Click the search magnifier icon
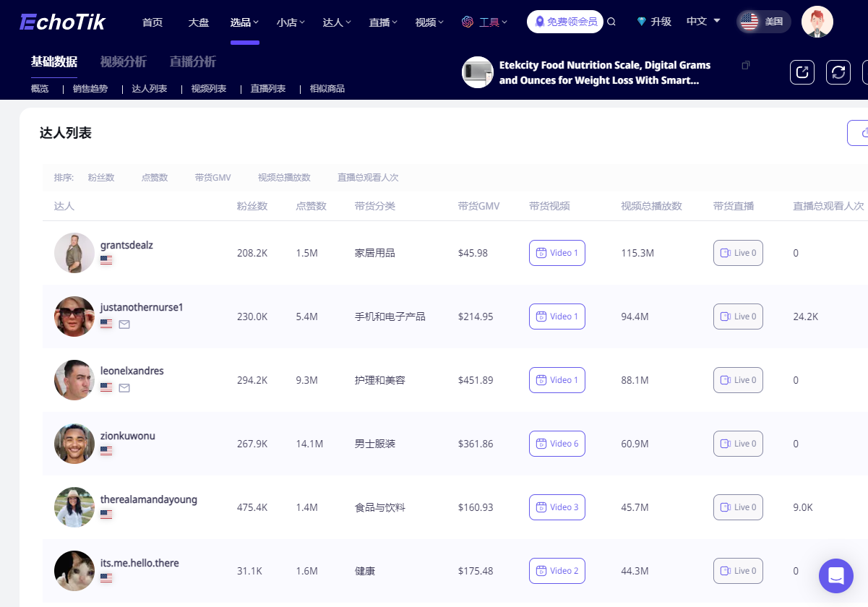 (x=611, y=22)
